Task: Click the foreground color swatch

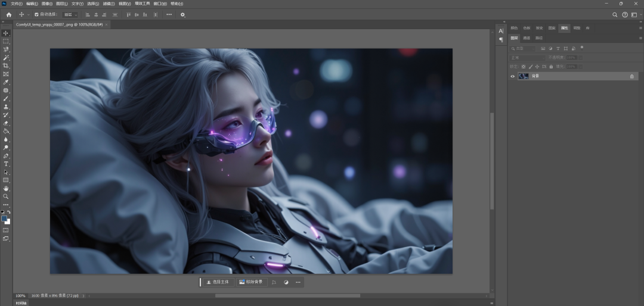Action: pos(4,218)
